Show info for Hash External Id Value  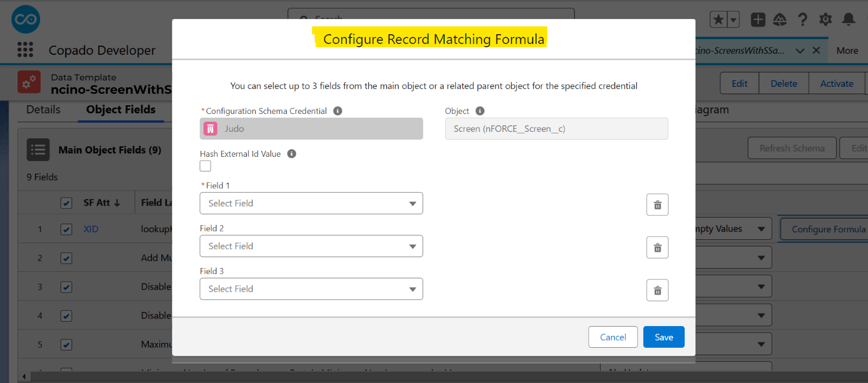291,154
